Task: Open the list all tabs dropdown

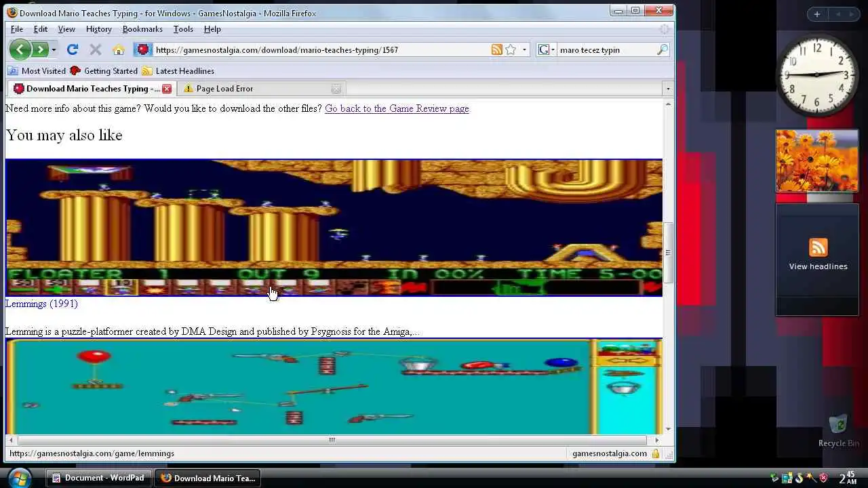Action: tap(667, 89)
